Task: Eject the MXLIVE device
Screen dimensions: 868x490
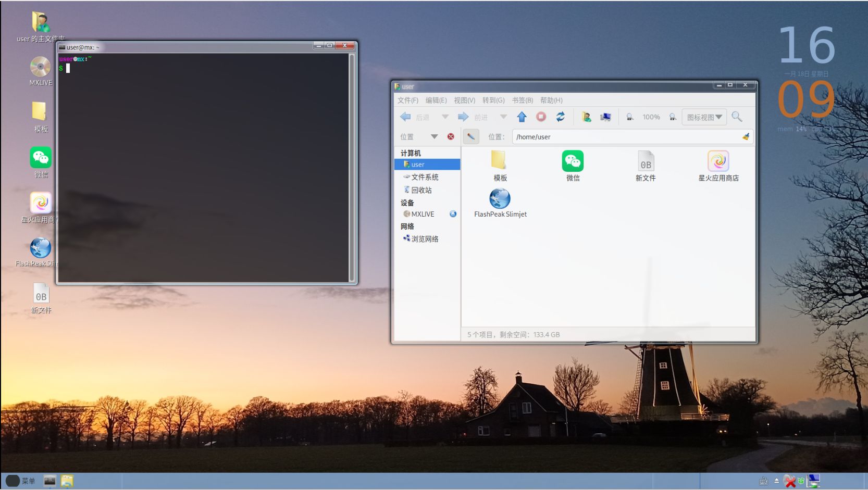Action: point(453,214)
